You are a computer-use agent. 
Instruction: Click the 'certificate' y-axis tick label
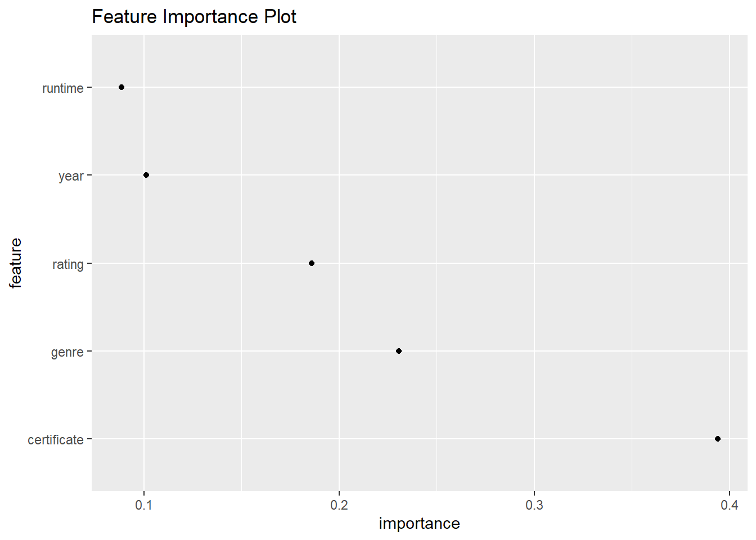point(56,440)
